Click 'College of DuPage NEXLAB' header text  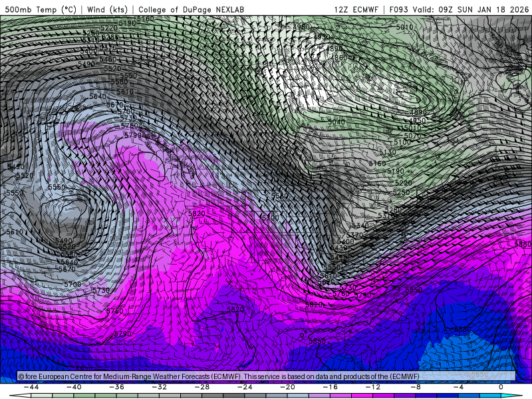point(191,9)
